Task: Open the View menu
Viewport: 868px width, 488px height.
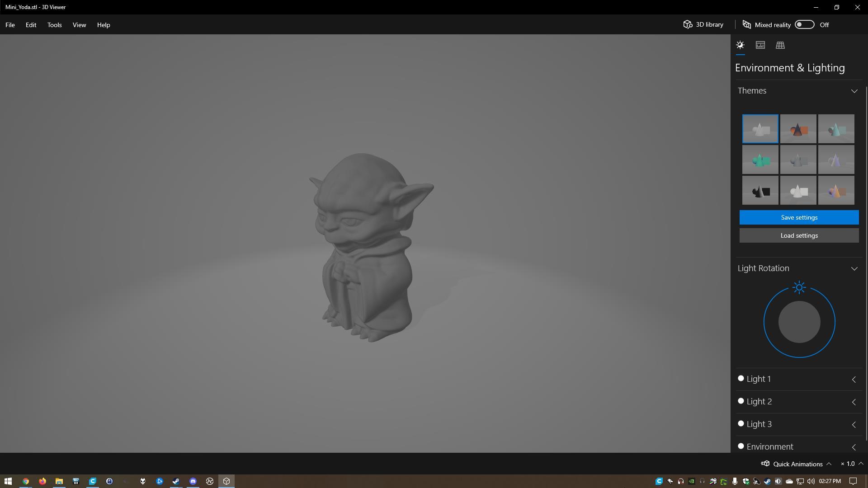Action: coord(79,25)
